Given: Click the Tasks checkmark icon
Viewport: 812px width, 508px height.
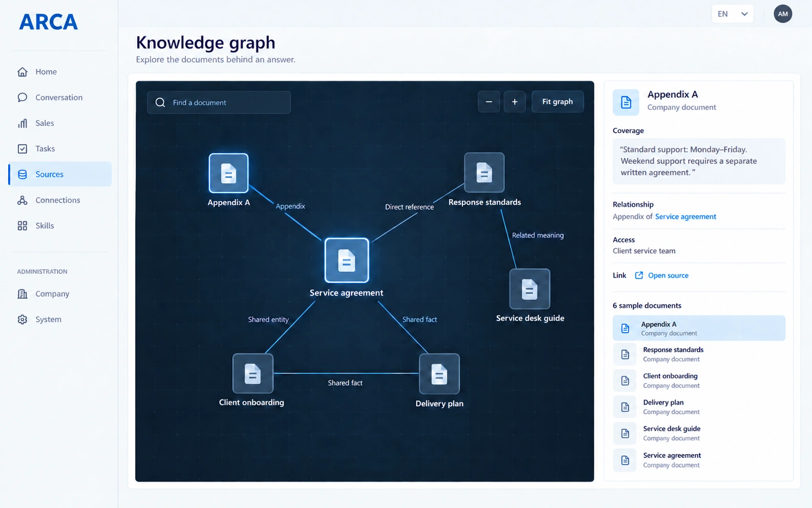Looking at the screenshot, I should pyautogui.click(x=23, y=149).
